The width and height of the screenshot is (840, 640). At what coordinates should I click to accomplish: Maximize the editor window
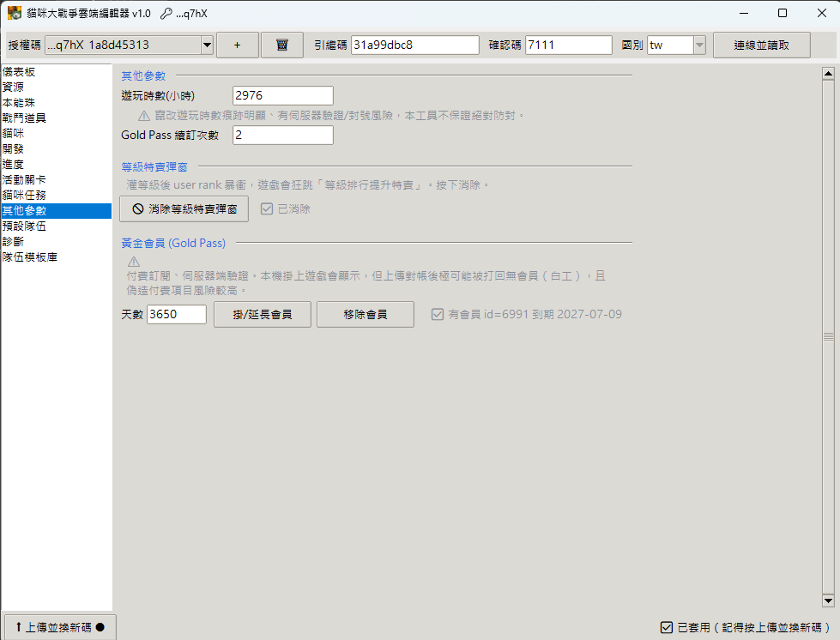[783, 13]
